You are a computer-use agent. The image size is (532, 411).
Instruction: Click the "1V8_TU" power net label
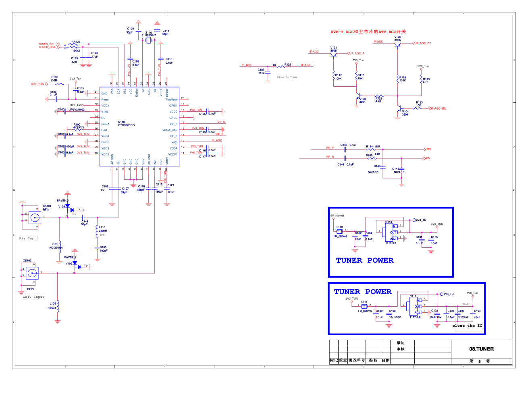(x=449, y=294)
